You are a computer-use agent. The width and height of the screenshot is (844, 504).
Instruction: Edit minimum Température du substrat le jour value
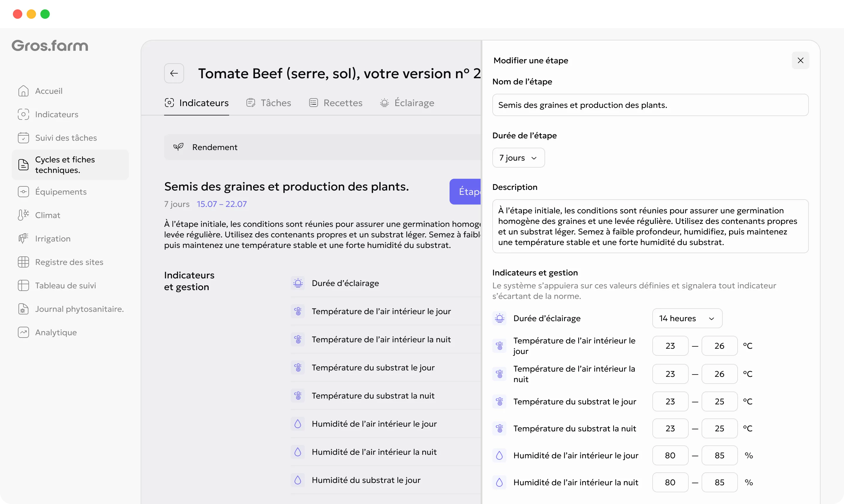coord(670,402)
